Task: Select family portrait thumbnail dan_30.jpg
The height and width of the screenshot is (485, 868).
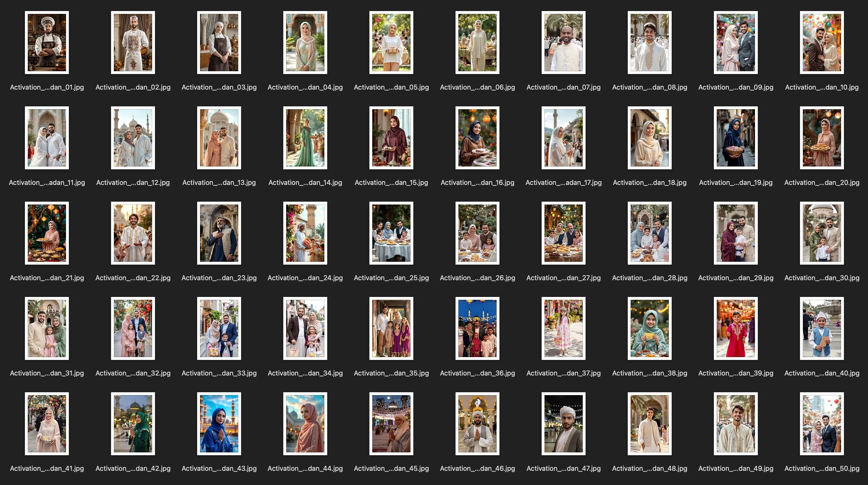Action: [x=822, y=233]
